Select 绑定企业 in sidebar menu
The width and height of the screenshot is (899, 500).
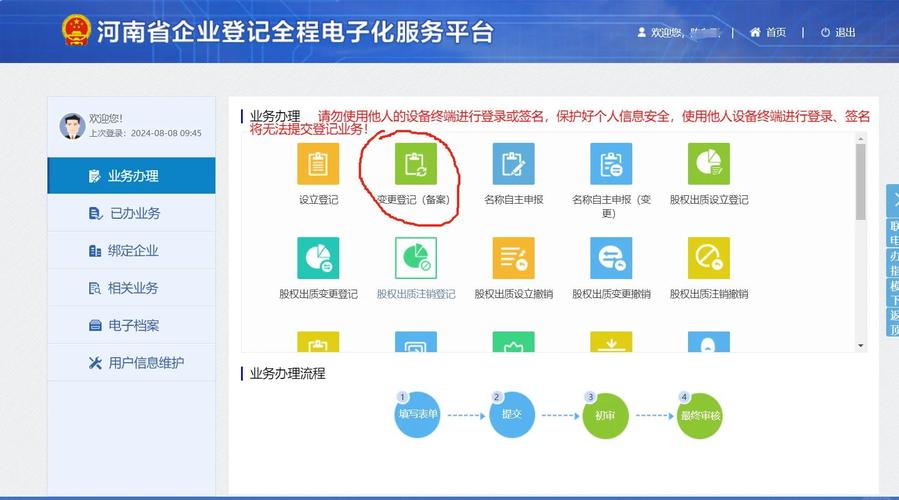pos(131,251)
